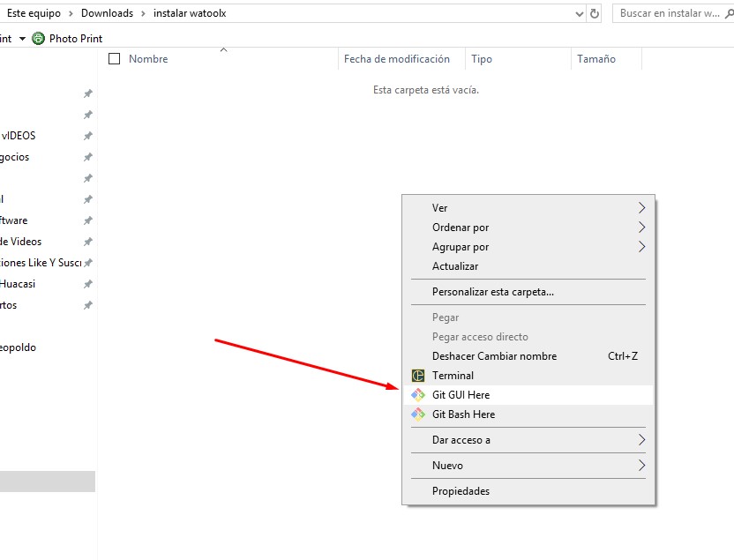Click the refresh icon beside address bar
Screen dimensions: 734x560
click(x=595, y=13)
